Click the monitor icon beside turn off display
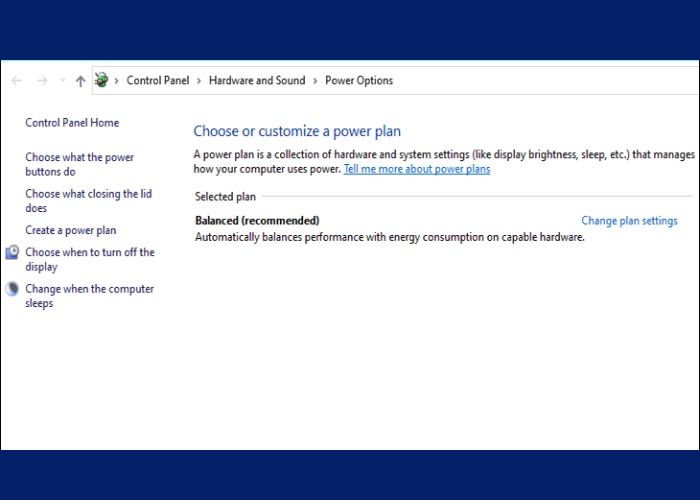 click(12, 253)
